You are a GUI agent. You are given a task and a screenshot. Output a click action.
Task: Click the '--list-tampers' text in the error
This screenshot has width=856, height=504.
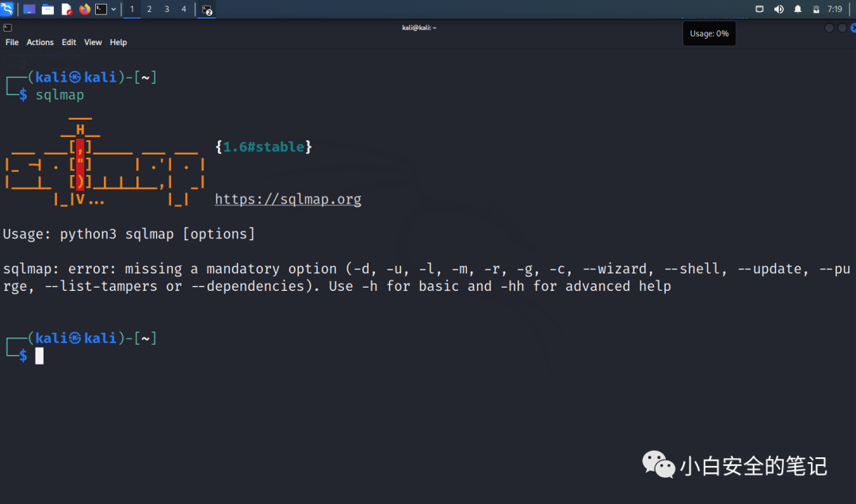[x=101, y=287]
